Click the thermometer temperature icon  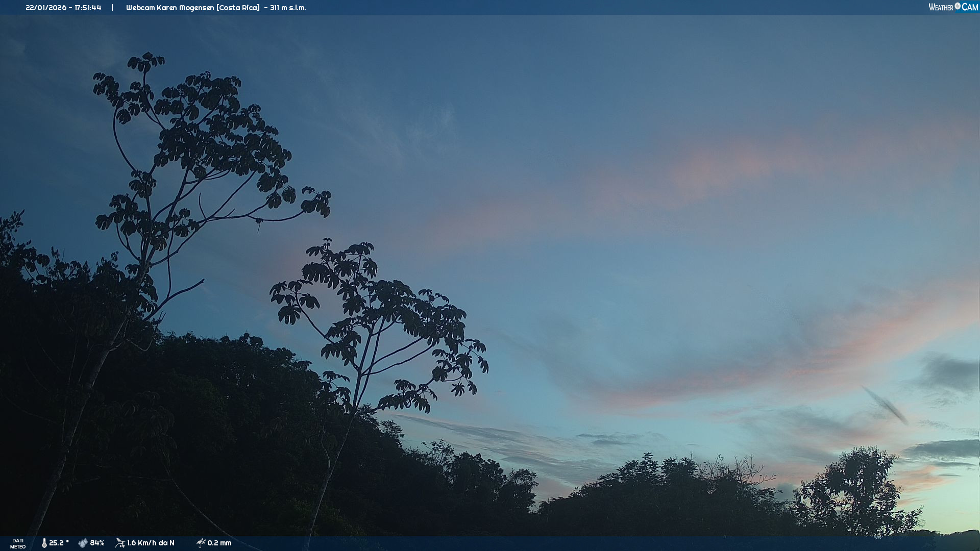(x=44, y=543)
